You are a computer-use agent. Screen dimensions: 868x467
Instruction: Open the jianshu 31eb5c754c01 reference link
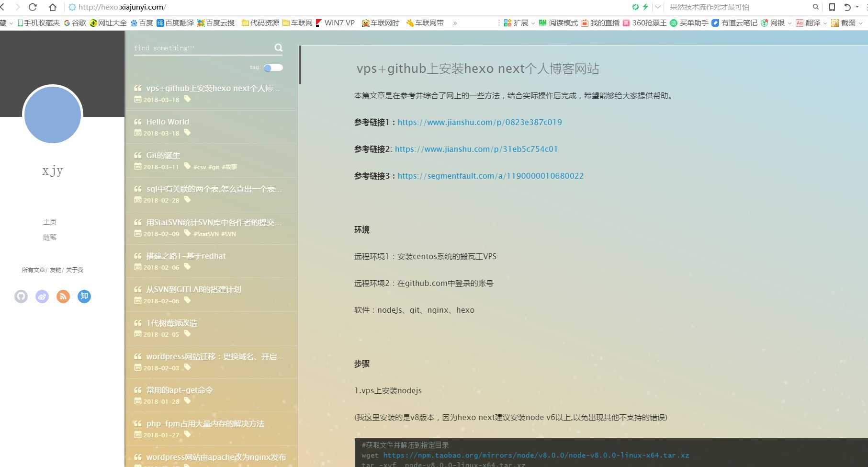[476, 149]
